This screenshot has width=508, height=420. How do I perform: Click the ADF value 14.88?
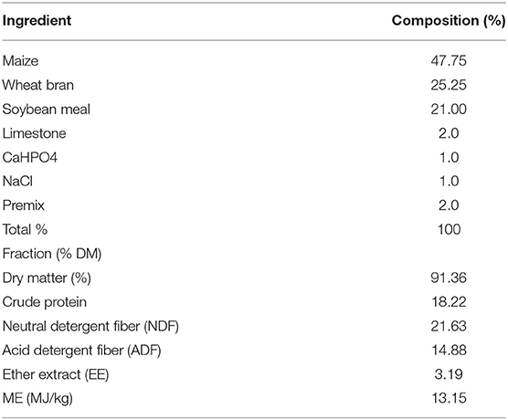coord(449,350)
